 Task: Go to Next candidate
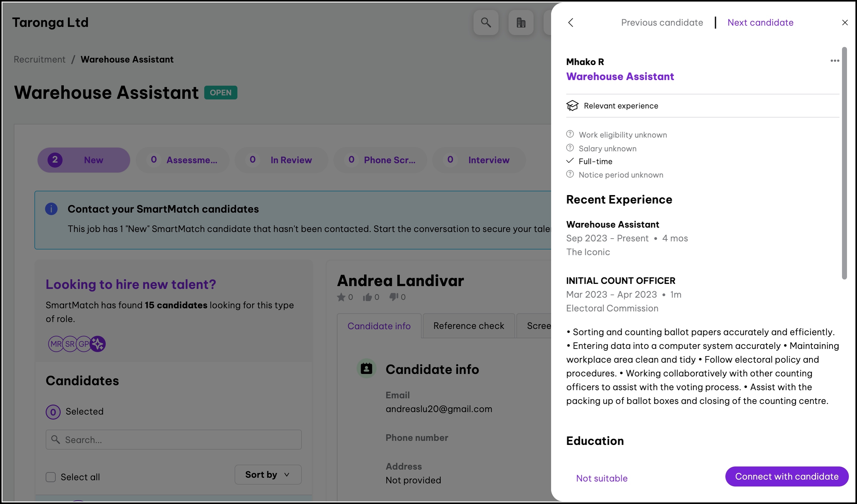[760, 23]
